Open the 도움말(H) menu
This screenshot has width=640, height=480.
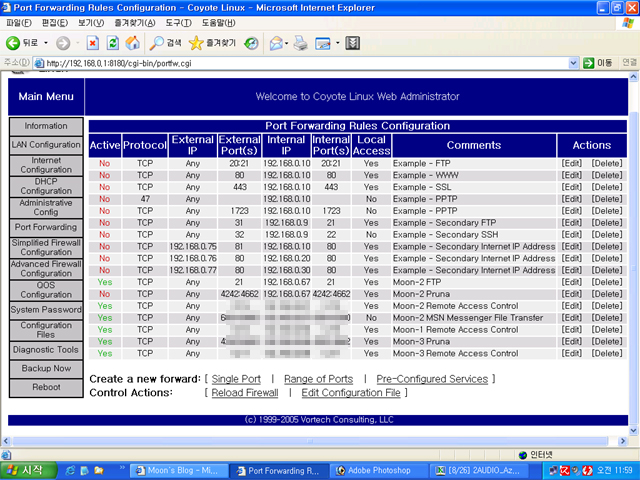218,23
